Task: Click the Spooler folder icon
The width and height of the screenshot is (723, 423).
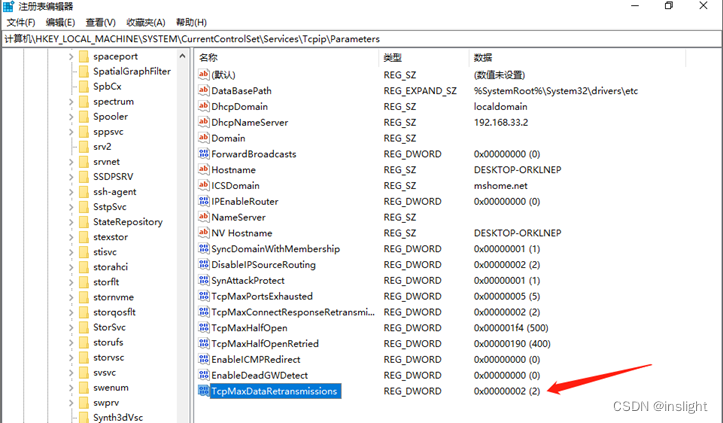Action: point(83,117)
